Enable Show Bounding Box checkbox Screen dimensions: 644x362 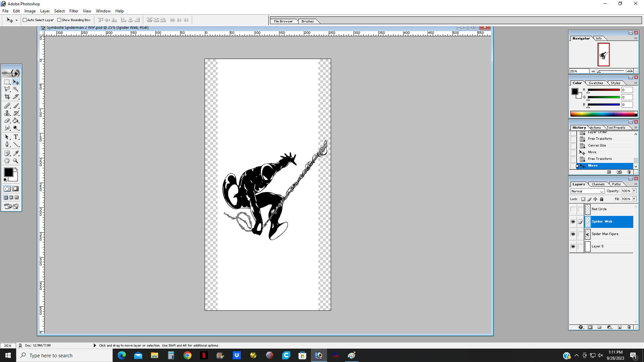pyautogui.click(x=59, y=20)
